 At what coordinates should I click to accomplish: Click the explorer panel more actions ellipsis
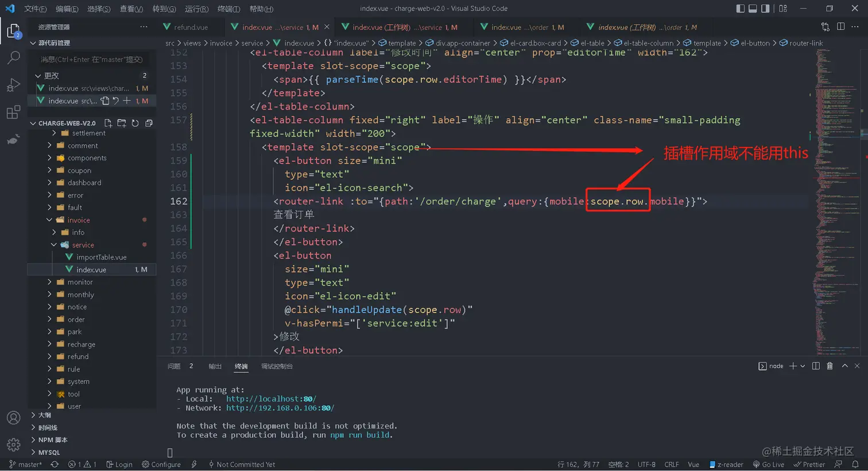tap(144, 27)
